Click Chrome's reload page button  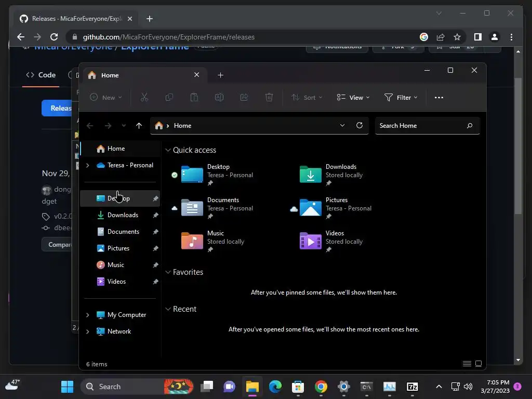54,37
